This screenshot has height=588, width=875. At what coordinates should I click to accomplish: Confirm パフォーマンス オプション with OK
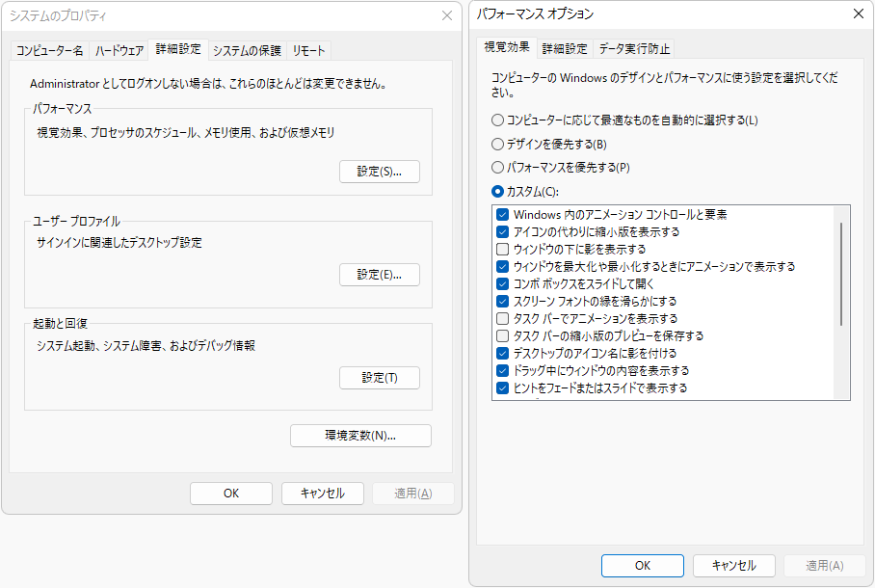pyautogui.click(x=643, y=566)
